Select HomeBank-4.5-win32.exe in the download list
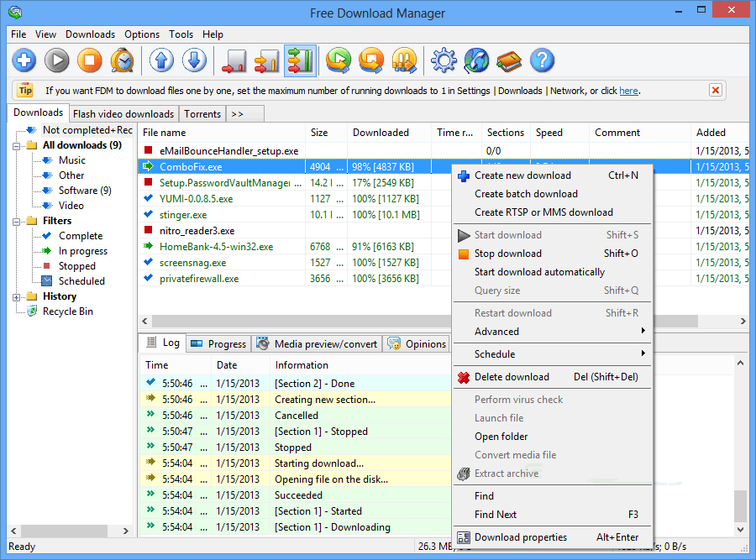Viewport: 756px width, 560px height. 216,247
